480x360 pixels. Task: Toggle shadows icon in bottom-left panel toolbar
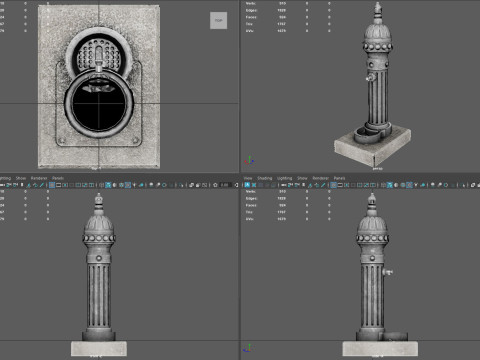141,185
